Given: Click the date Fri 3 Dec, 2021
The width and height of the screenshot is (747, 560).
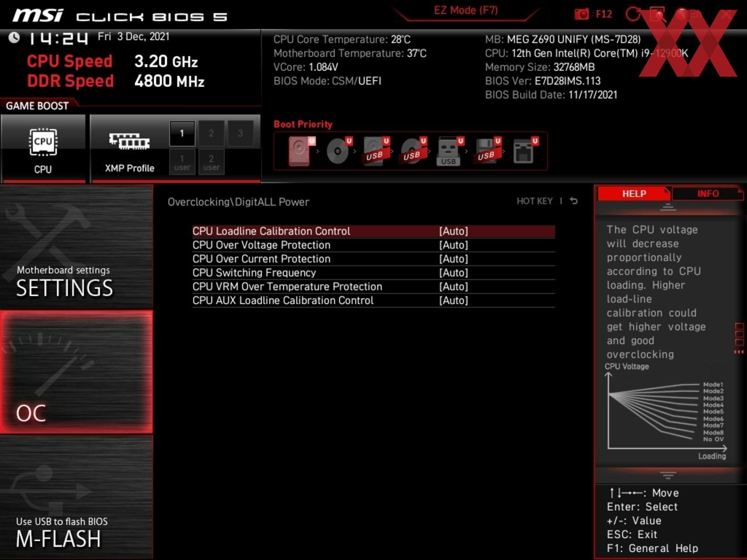Looking at the screenshot, I should (133, 37).
